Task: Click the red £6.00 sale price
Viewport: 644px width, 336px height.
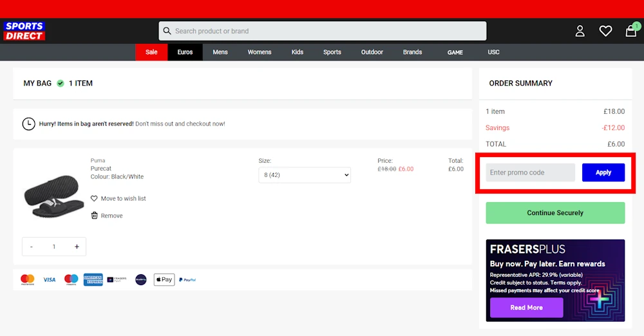Action: [x=406, y=169]
